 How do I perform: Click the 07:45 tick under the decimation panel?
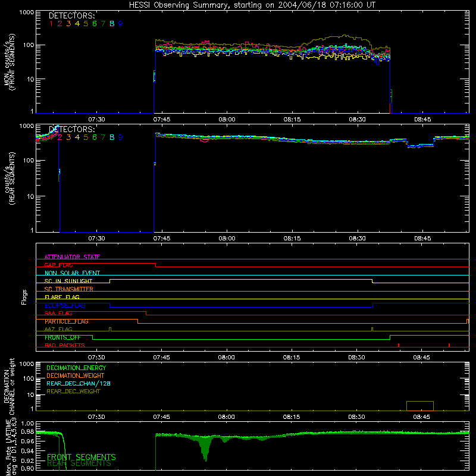(x=161, y=416)
